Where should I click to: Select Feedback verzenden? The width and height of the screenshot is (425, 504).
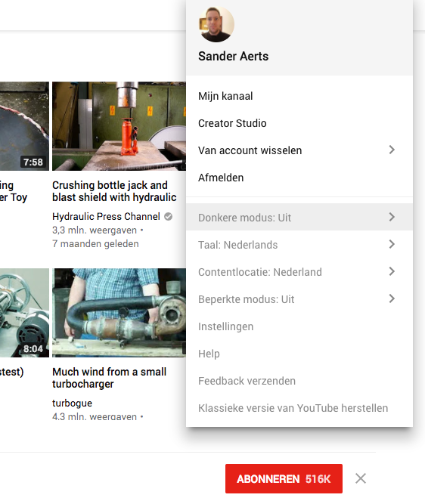point(299,381)
